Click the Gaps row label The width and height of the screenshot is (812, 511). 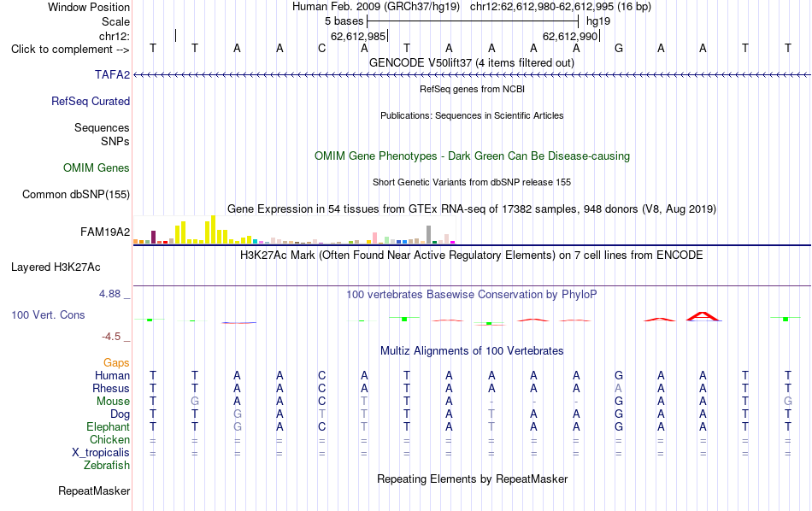click(116, 363)
